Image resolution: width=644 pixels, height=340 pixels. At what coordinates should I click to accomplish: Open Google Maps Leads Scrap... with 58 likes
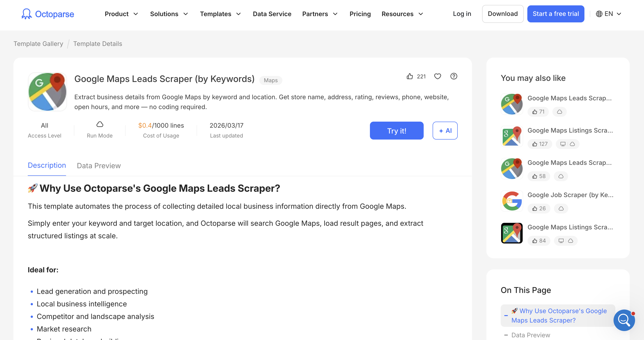point(570,163)
